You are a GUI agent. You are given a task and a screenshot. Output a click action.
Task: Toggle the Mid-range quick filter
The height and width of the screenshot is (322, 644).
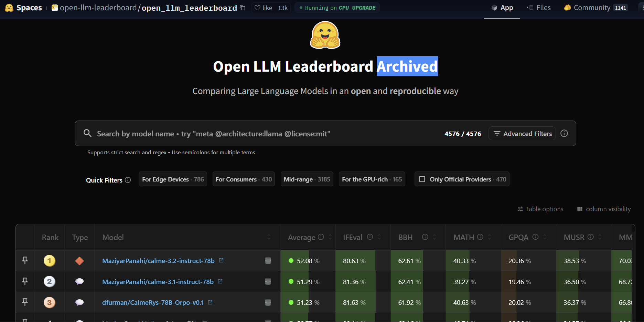pos(307,179)
